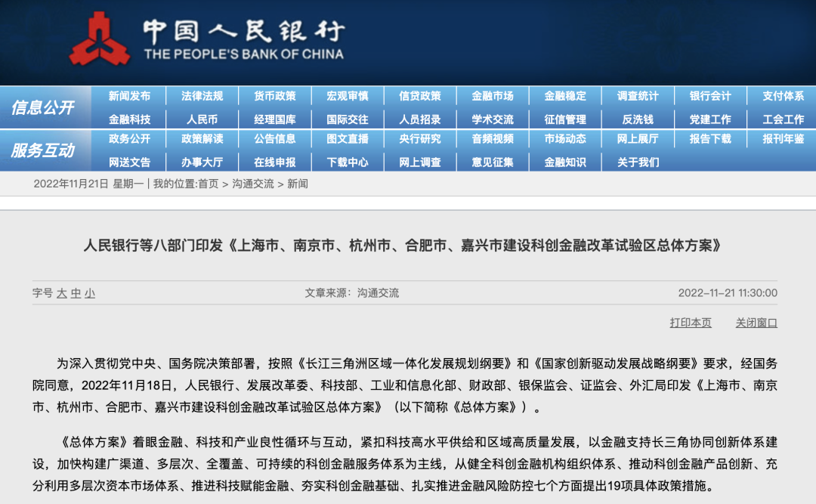Screen dimensions: 816x504
Task: Open the 征信管理 menu item
Action: (565, 119)
